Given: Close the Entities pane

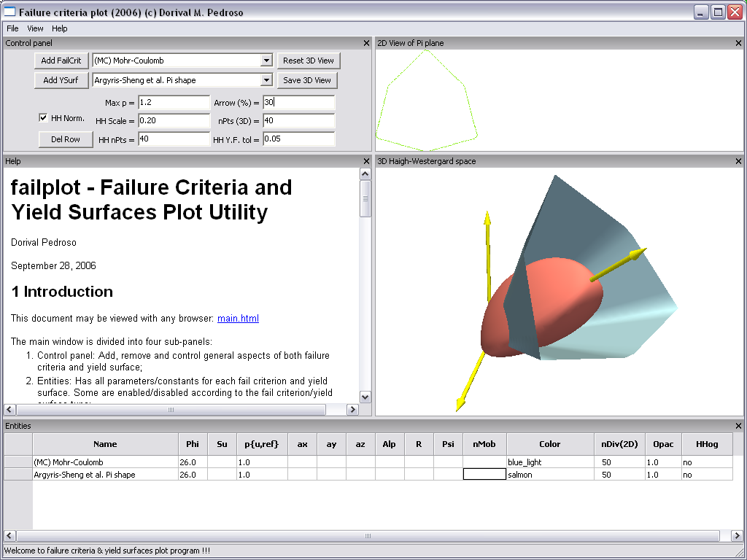Looking at the screenshot, I should click(738, 426).
